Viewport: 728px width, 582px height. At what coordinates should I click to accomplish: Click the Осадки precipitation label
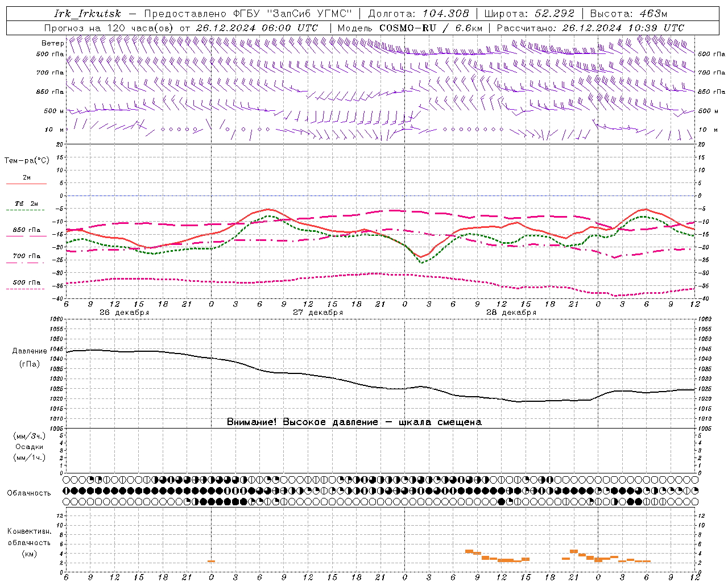point(30,447)
